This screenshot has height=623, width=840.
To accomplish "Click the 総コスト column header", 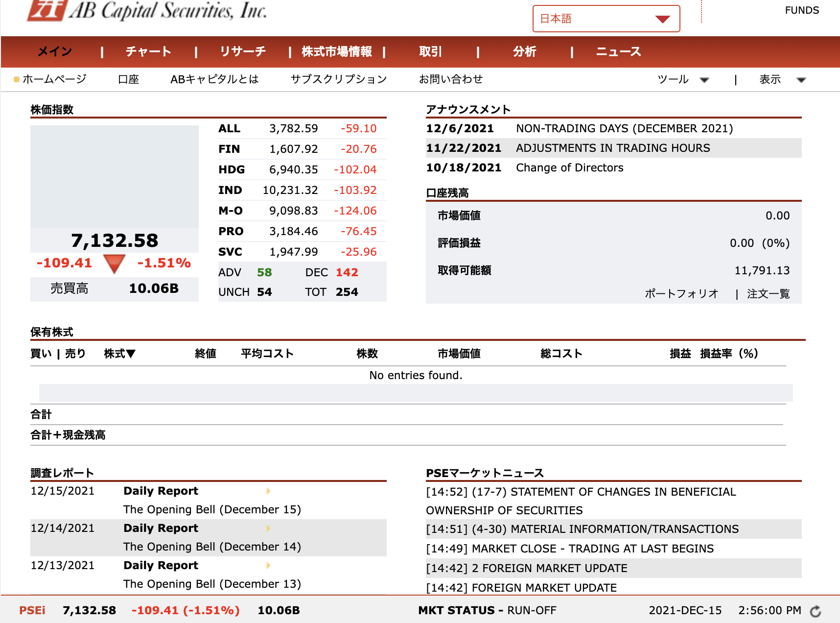I will 561,354.
